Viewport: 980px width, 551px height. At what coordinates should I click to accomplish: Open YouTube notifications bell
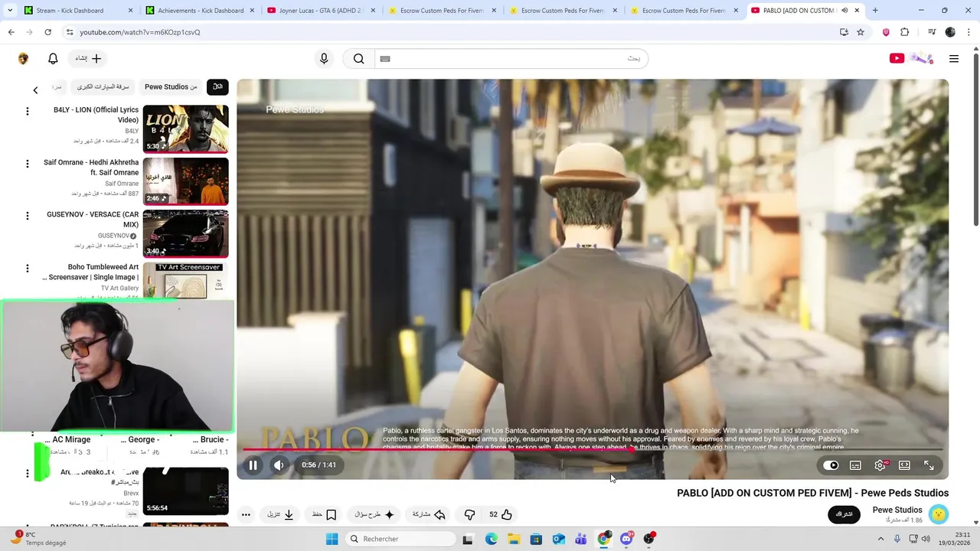53,59
